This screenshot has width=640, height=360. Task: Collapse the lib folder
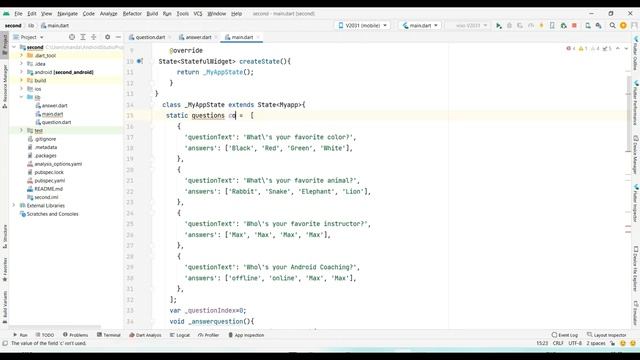(22, 97)
